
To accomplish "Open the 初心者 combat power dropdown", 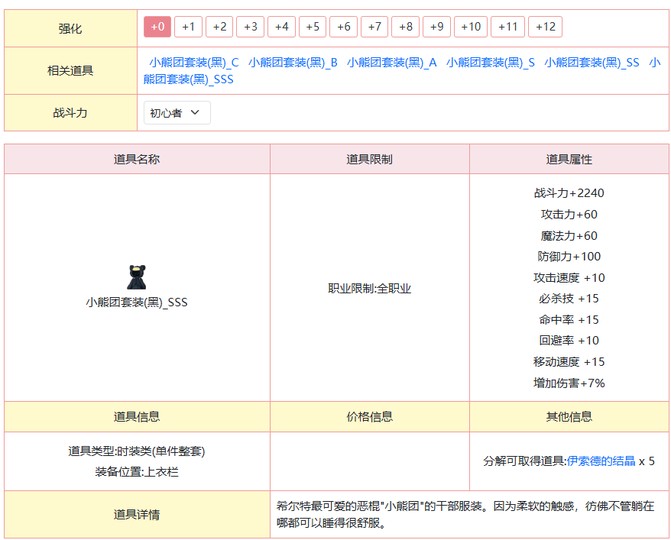I will tap(176, 113).
